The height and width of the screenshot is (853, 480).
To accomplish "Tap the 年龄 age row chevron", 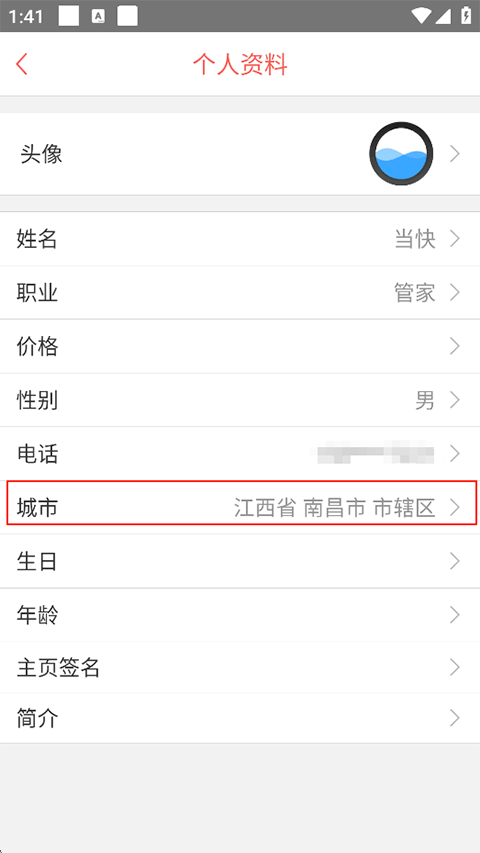I will click(x=456, y=615).
